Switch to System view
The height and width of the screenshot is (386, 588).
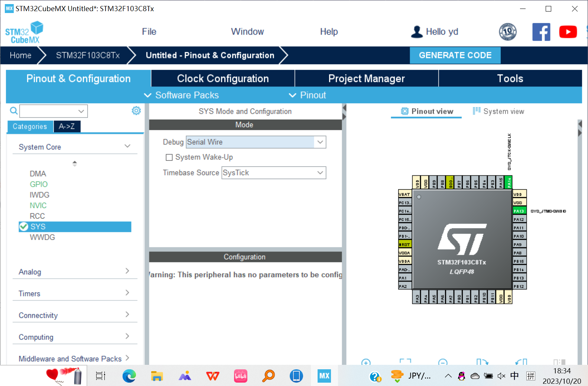498,111
